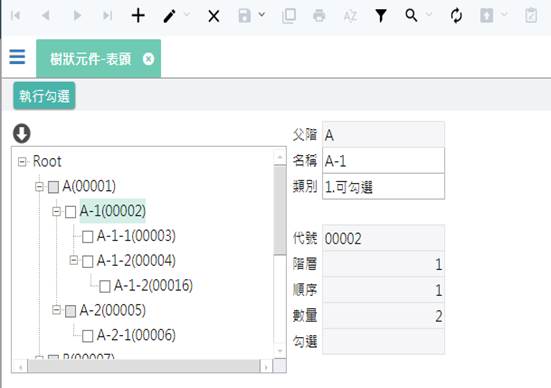Click the copy record icon

coord(289,16)
